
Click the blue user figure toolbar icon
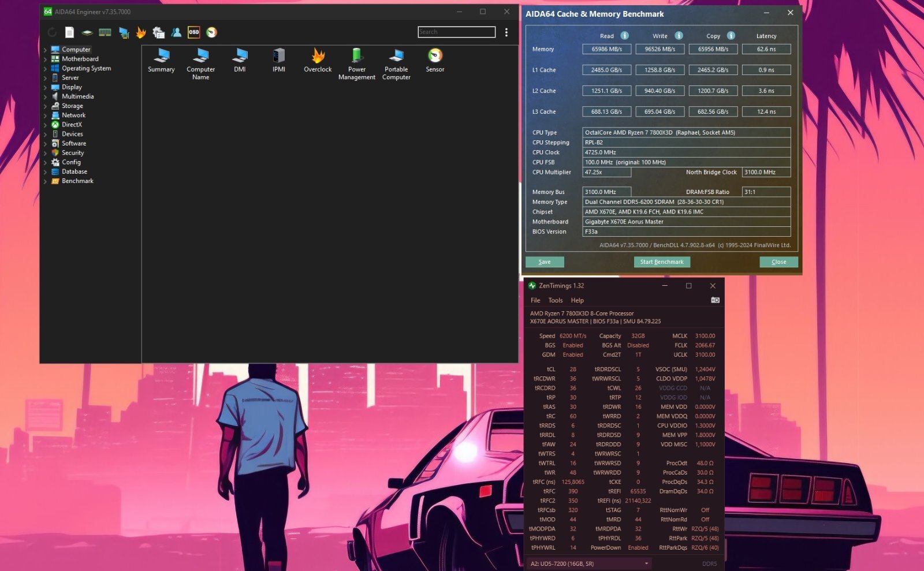(176, 32)
